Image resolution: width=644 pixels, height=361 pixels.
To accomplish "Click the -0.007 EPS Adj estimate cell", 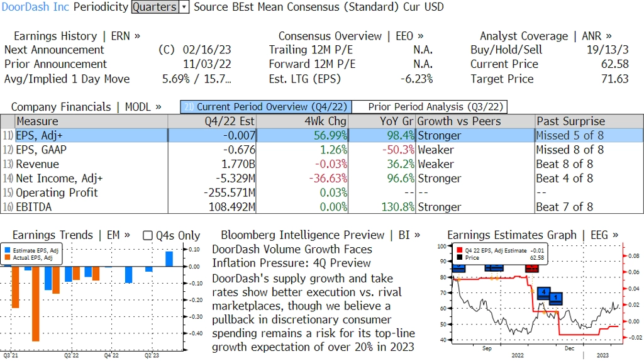I will pyautogui.click(x=212, y=135).
